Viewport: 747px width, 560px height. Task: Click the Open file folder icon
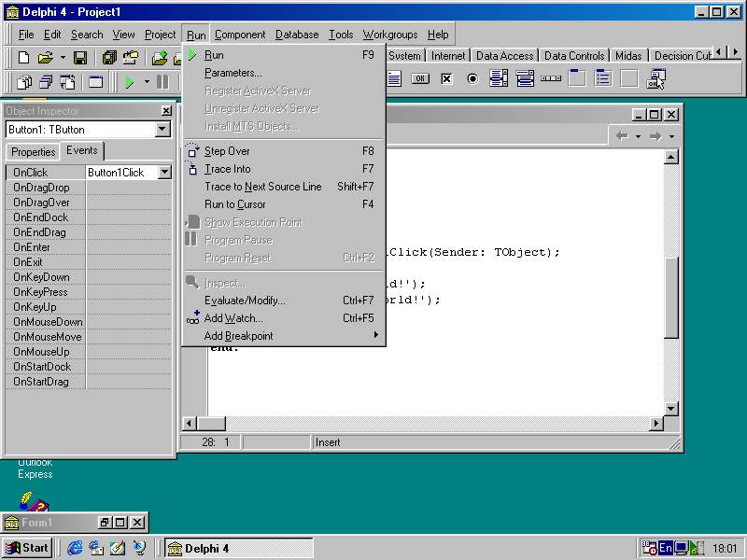coord(45,58)
